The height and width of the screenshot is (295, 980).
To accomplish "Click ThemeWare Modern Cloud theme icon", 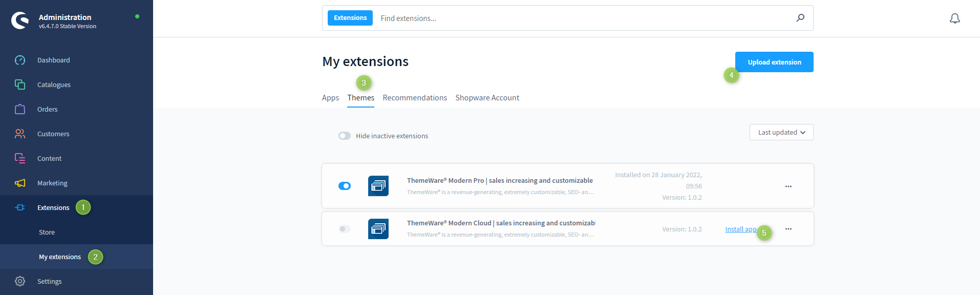I will (378, 229).
